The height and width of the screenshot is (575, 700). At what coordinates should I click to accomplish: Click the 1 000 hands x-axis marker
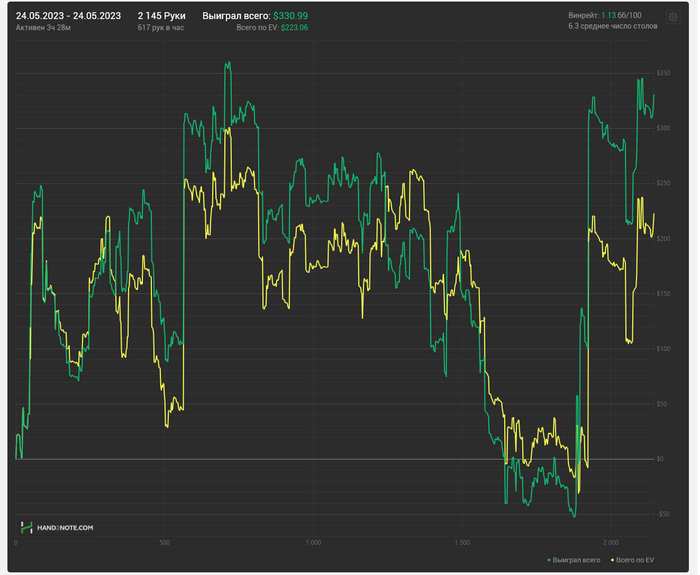click(312, 543)
